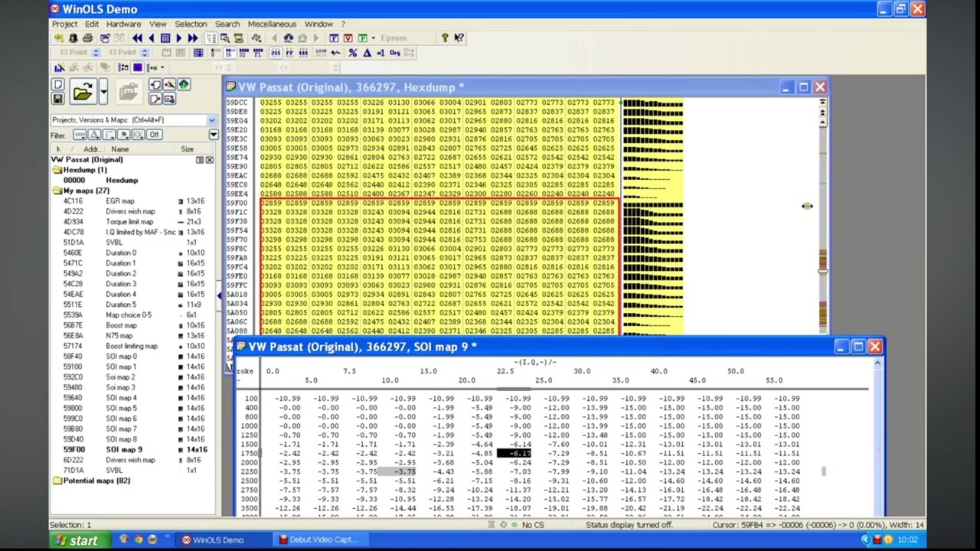Viewport: 980px width, 551px height.
Task: Collapse the My maps (27) folder
Action: [x=57, y=191]
